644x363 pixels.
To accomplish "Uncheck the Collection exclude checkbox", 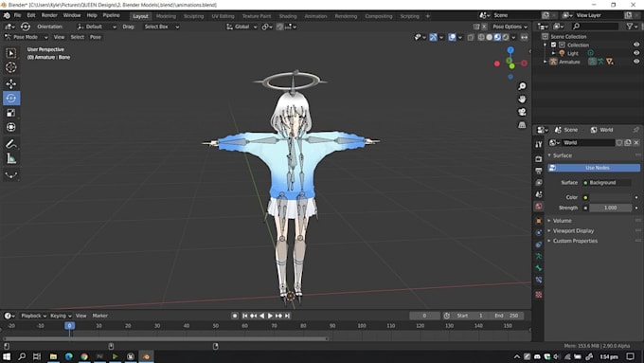I will pyautogui.click(x=554, y=45).
